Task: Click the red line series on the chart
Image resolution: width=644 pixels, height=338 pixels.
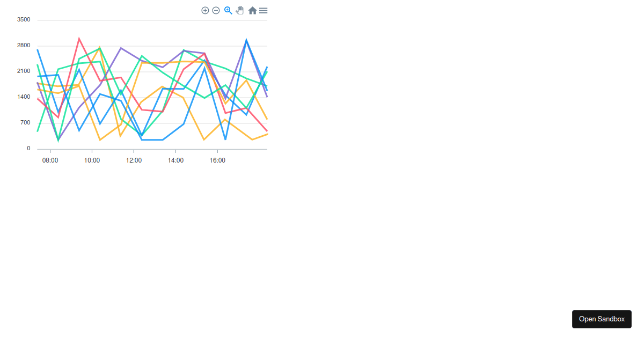Action: tap(79, 39)
